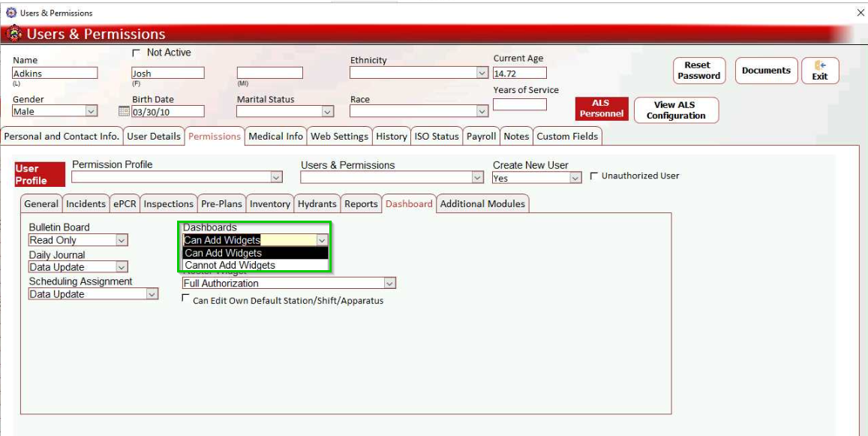Click the Birth Date calendar icon

(x=124, y=112)
